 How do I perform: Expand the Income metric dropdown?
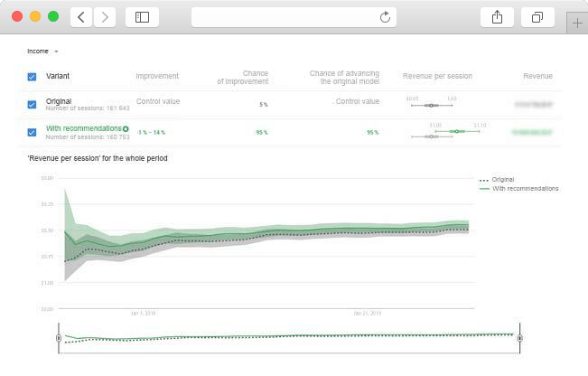tap(43, 52)
